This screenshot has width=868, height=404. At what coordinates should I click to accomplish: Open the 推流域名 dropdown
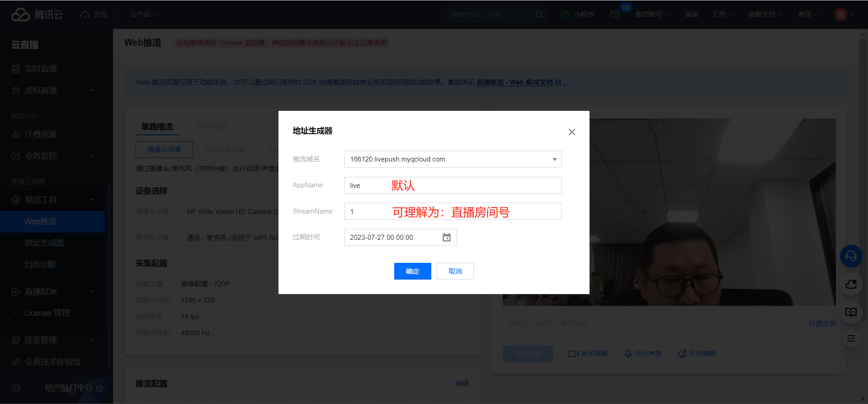pyautogui.click(x=453, y=159)
